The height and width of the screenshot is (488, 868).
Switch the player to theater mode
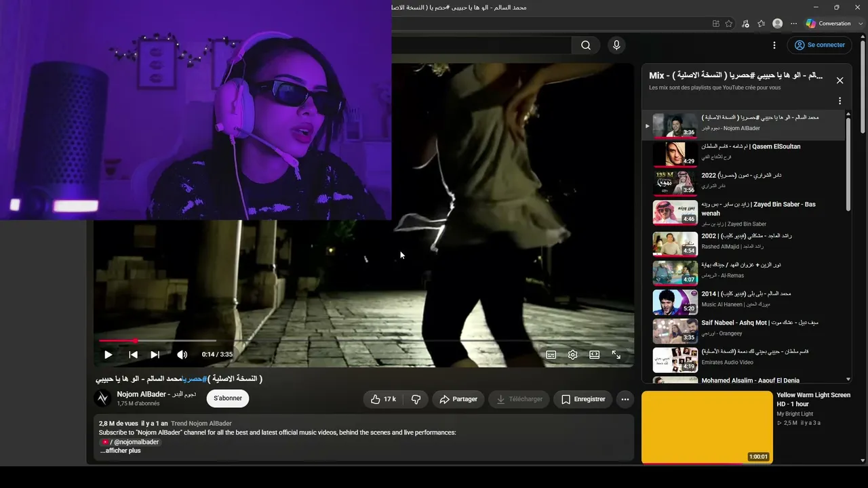[x=595, y=354]
